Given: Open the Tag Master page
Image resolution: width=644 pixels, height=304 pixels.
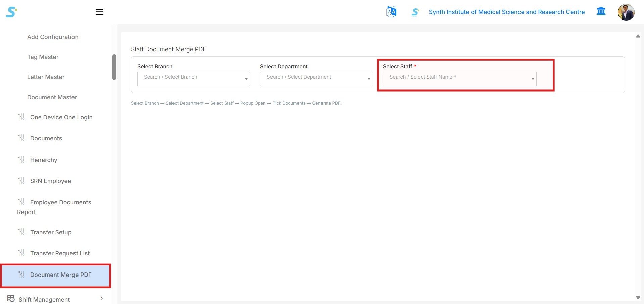Looking at the screenshot, I should point(43,57).
